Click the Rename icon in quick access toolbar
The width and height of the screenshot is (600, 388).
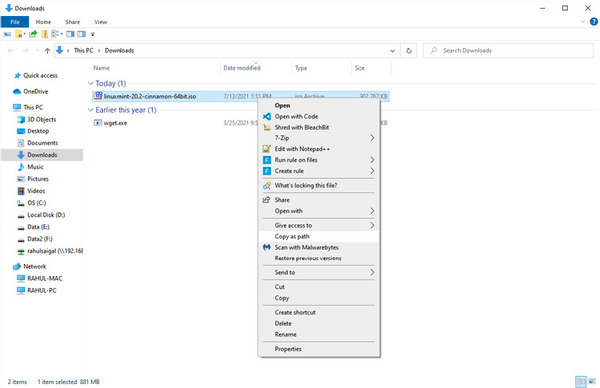point(7,34)
